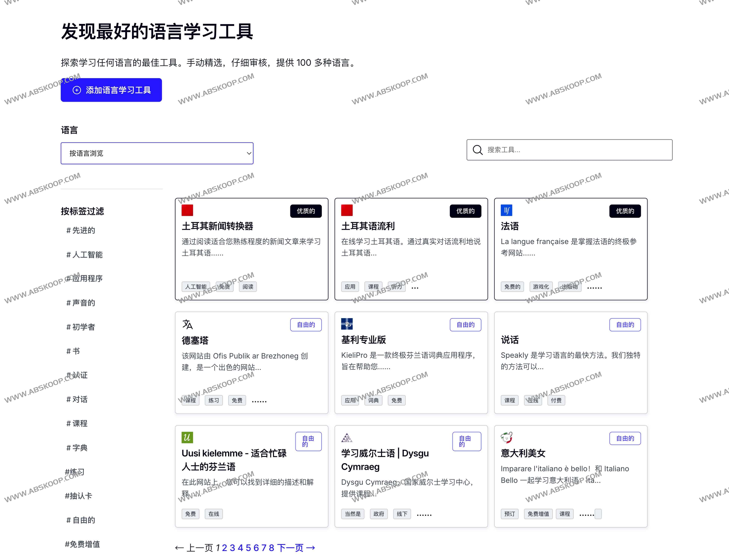Click 优质的 badge on 土耳其新闻转换器 card
729x560 pixels.
click(306, 211)
